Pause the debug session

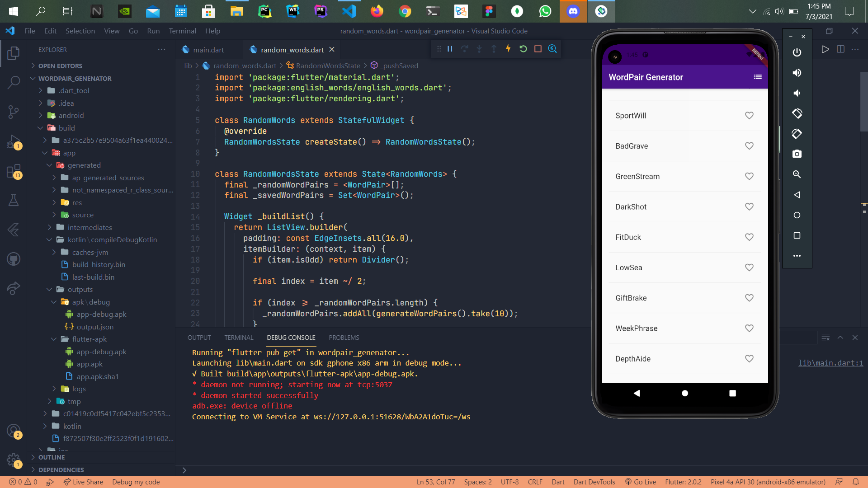pyautogui.click(x=450, y=49)
